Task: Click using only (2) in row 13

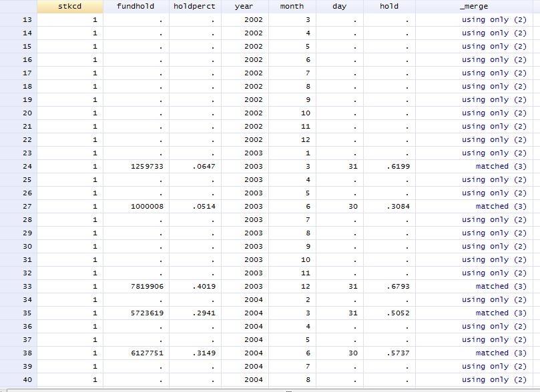Action: [494, 20]
